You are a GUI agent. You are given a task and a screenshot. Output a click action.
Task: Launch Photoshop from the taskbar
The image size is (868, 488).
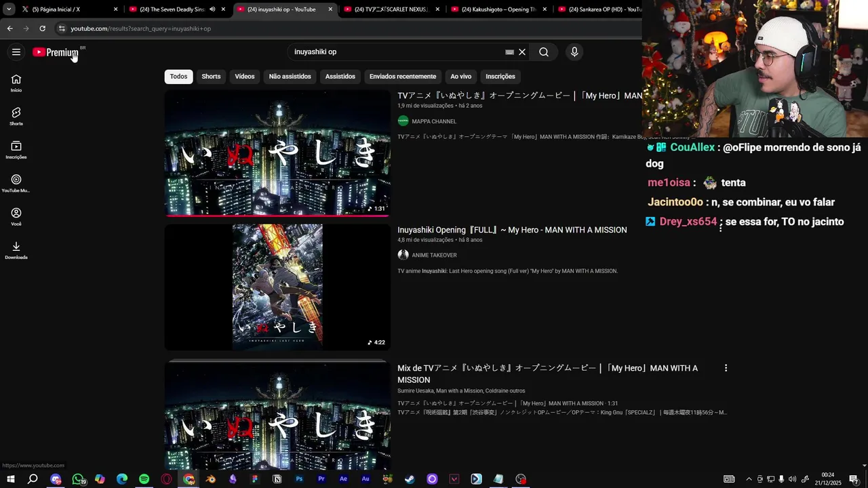click(299, 479)
